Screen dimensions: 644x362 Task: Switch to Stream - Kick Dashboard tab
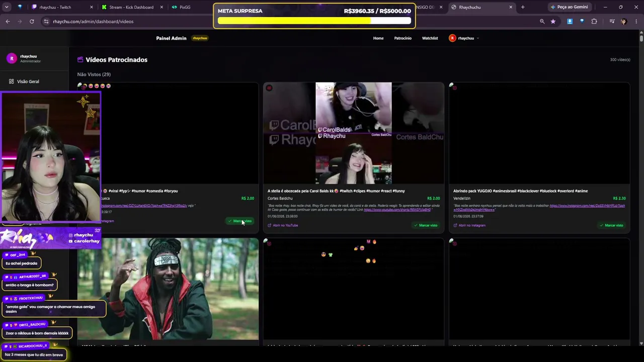131,7
